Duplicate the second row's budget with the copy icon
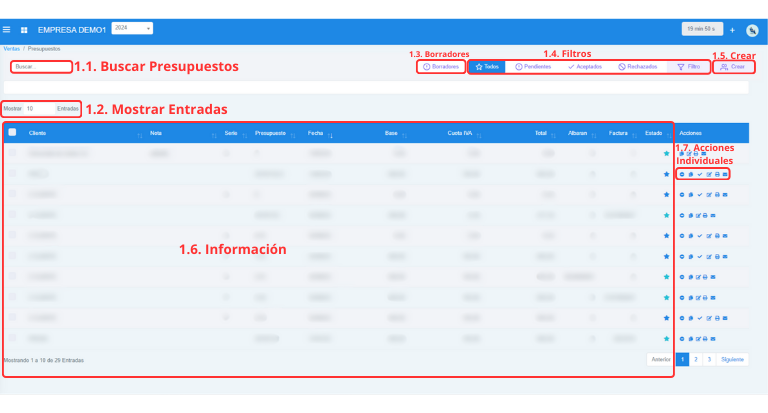The width and height of the screenshot is (768, 413). click(x=691, y=174)
